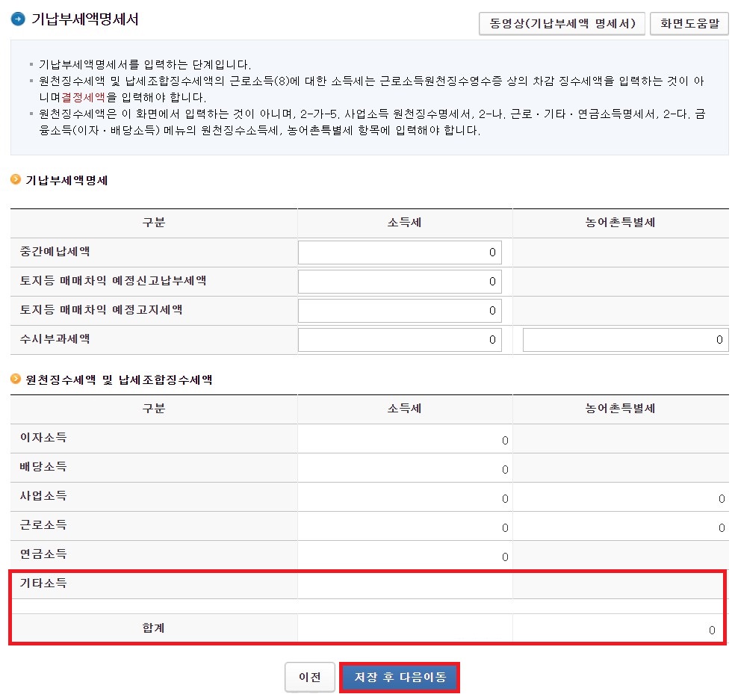Screen dimensions: 735x700
Task: Click the 사업소득 농어촌특별세 value 0
Action: click(722, 499)
